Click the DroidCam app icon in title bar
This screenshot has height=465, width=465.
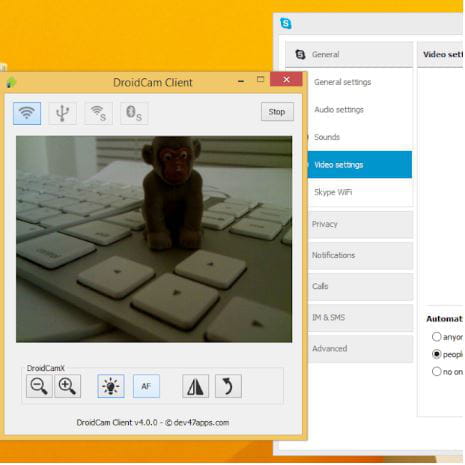click(11, 82)
